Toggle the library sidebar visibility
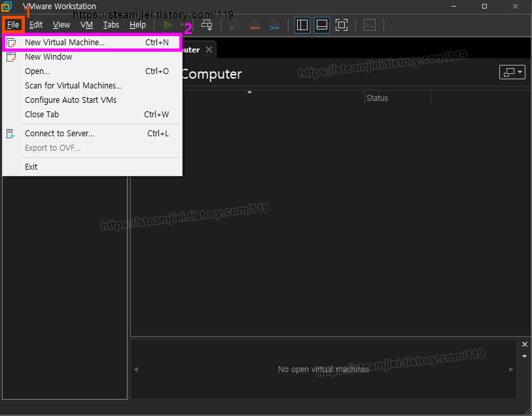 pyautogui.click(x=302, y=25)
